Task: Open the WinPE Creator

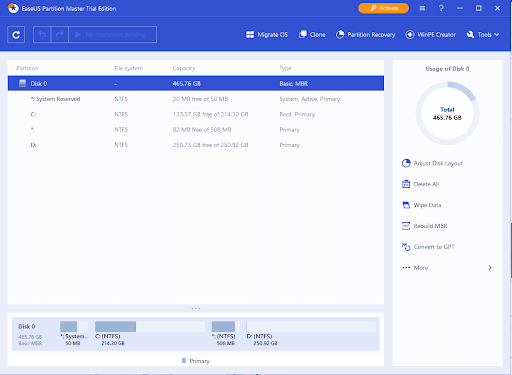Action: tap(430, 35)
